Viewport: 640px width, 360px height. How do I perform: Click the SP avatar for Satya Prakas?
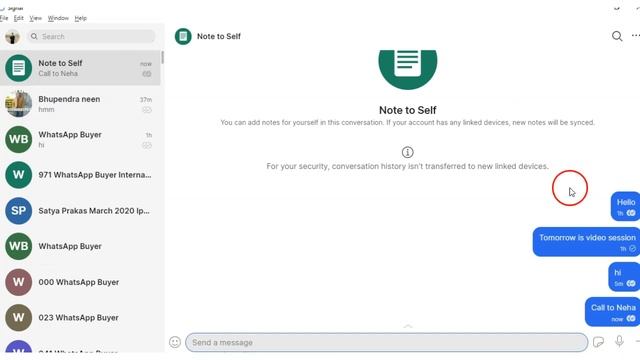tap(18, 211)
